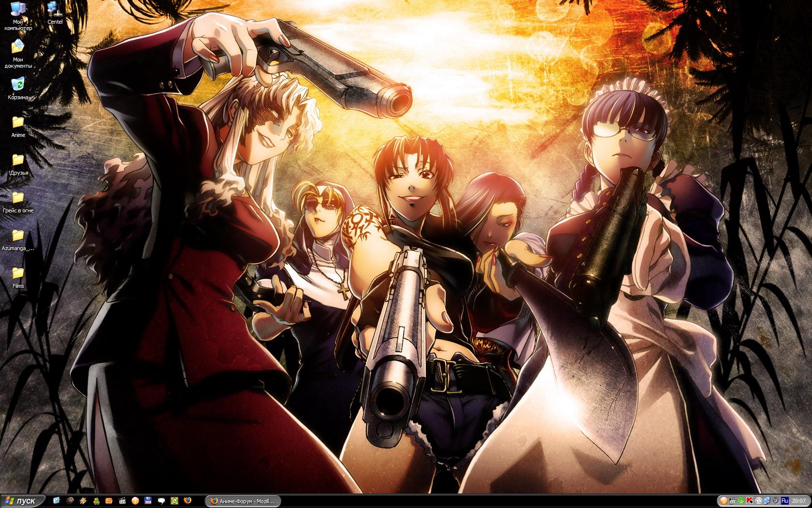Click first quick launch blue icon
812x508 pixels.
point(57,501)
